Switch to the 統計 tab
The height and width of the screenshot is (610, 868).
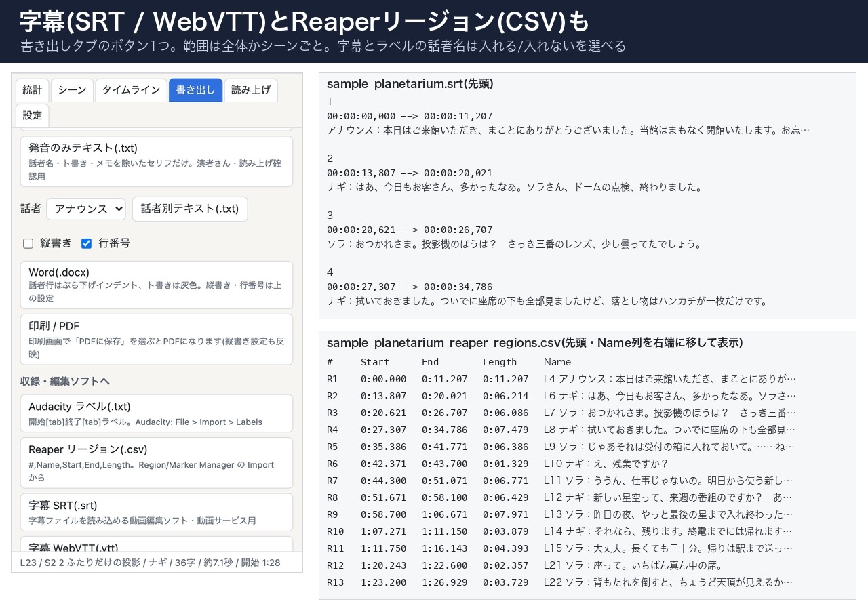(32, 90)
